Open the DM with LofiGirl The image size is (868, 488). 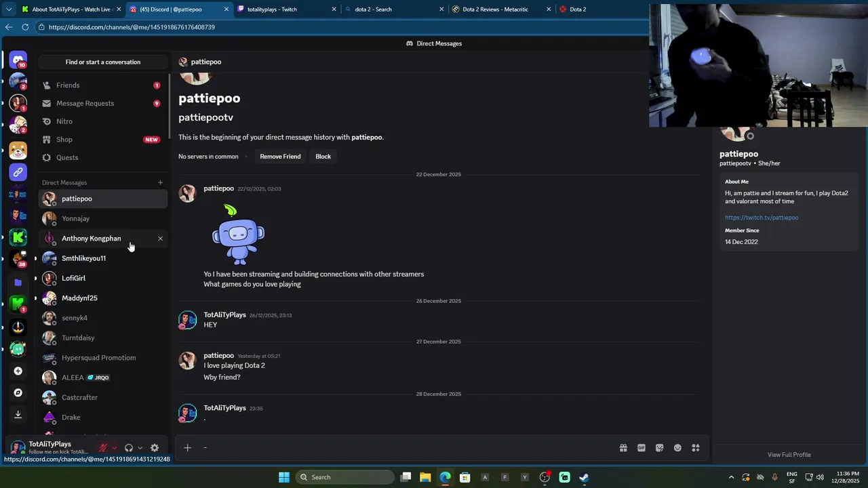(102, 278)
